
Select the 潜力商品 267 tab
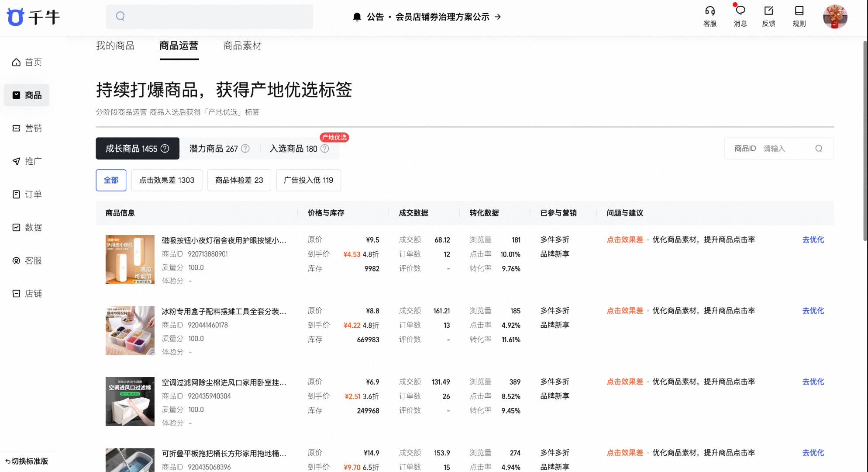pos(219,149)
